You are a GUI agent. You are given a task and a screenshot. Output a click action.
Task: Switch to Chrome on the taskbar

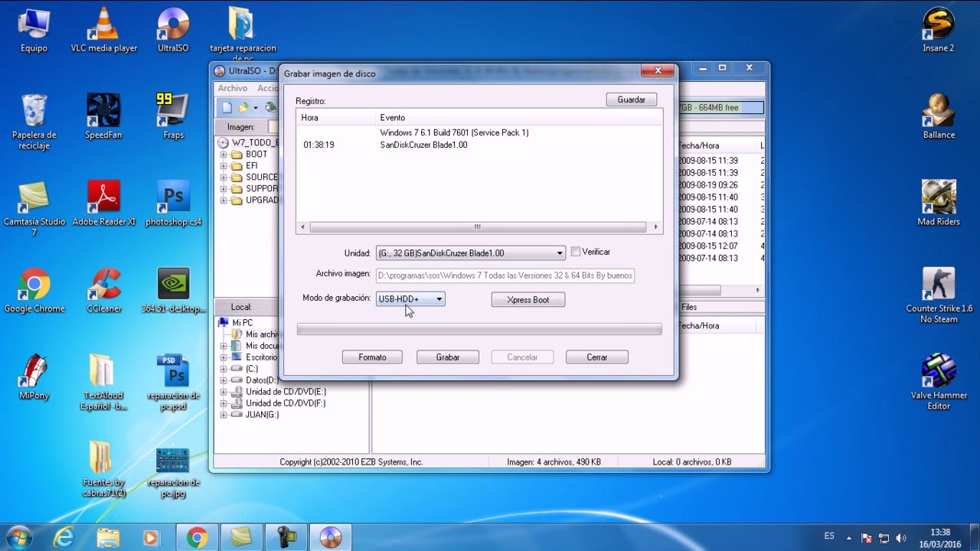coord(197,537)
